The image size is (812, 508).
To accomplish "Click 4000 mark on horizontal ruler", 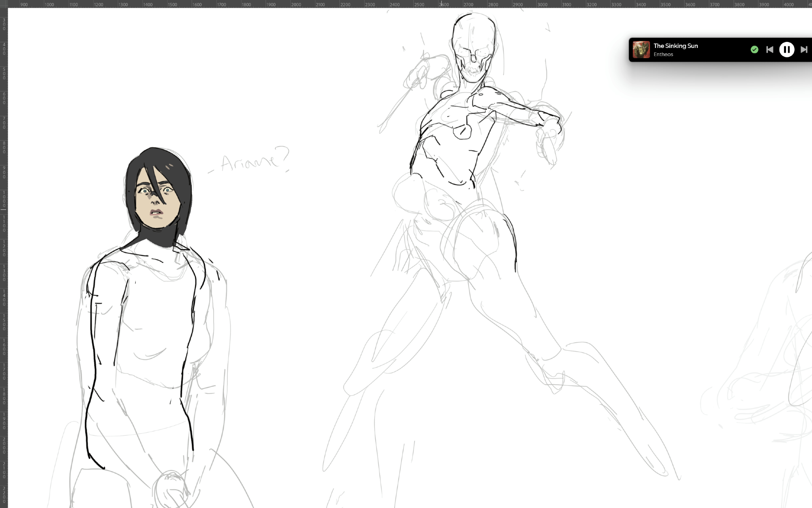I will pos(788,4).
